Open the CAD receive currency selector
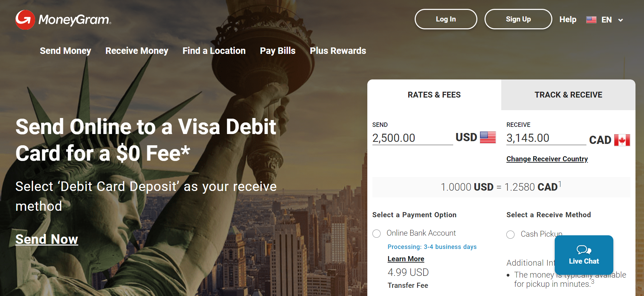 (x=600, y=140)
